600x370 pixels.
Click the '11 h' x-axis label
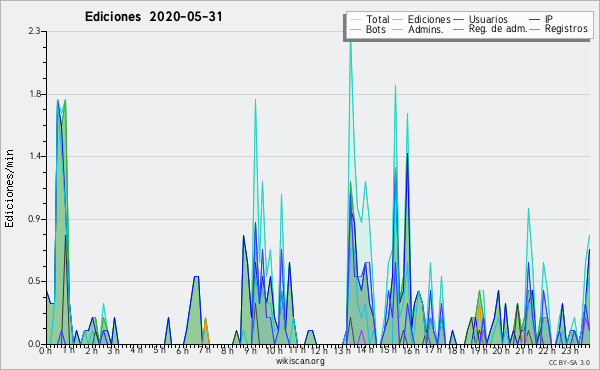297,350
